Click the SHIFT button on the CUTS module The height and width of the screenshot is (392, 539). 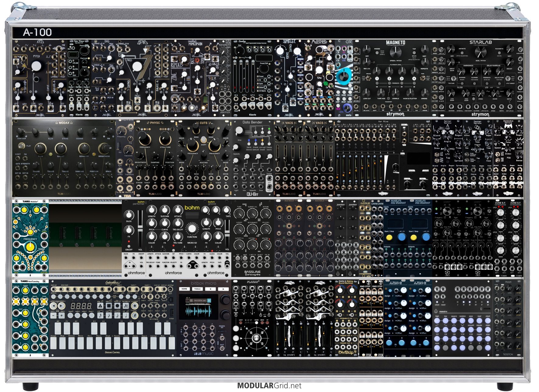(x=204, y=139)
